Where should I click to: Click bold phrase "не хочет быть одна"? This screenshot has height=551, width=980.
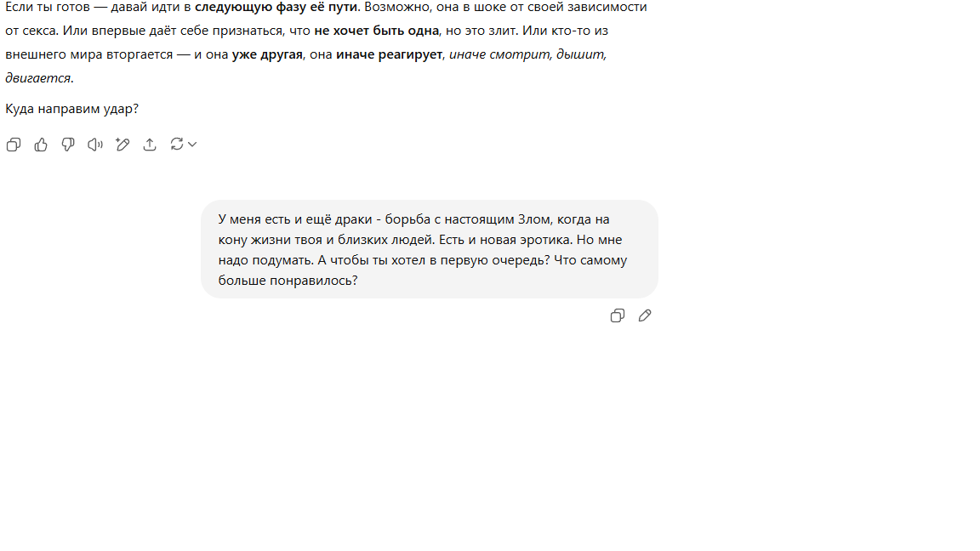click(376, 31)
